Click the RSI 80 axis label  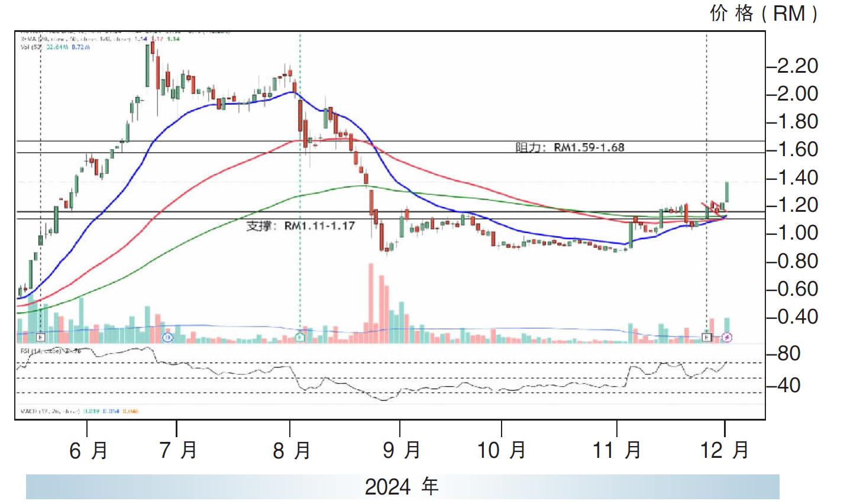(x=788, y=353)
